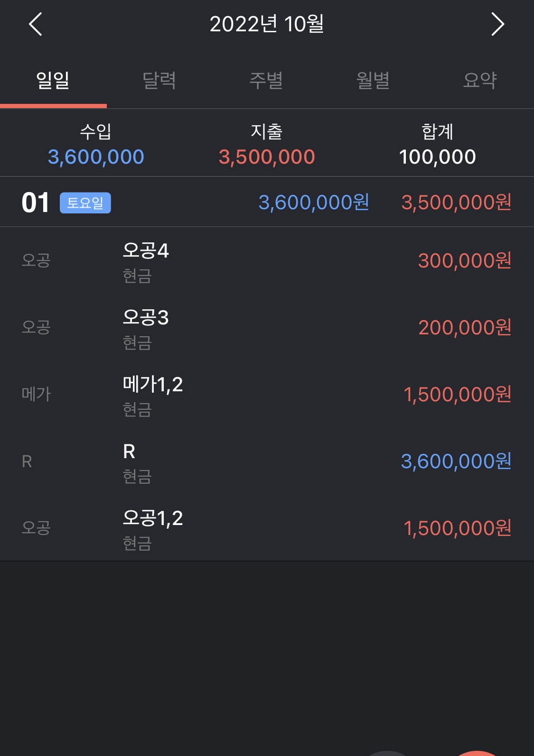534x756 pixels.
Task: Tap the 수입 total 3,600,000
Action: pos(96,157)
